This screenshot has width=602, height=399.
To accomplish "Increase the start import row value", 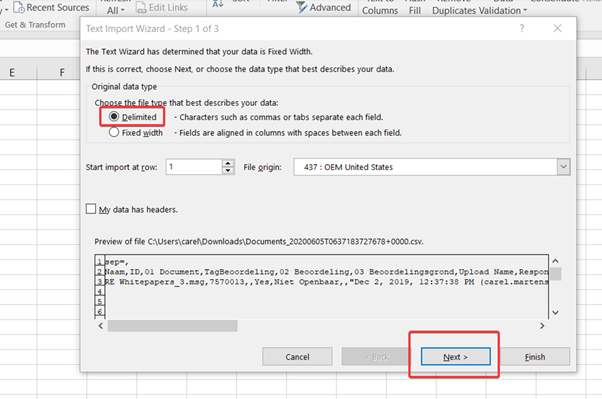I will 228,163.
